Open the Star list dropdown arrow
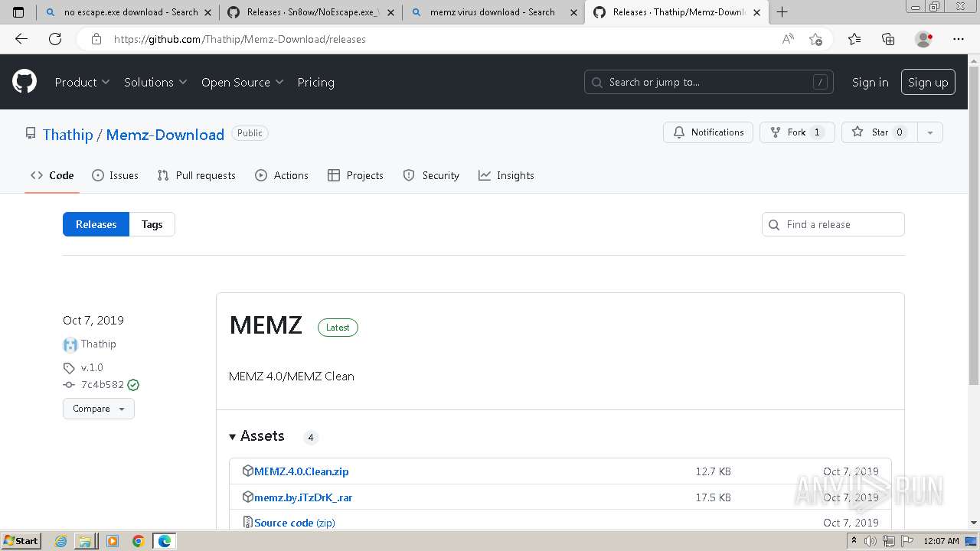This screenshot has height=551, width=980. (929, 132)
